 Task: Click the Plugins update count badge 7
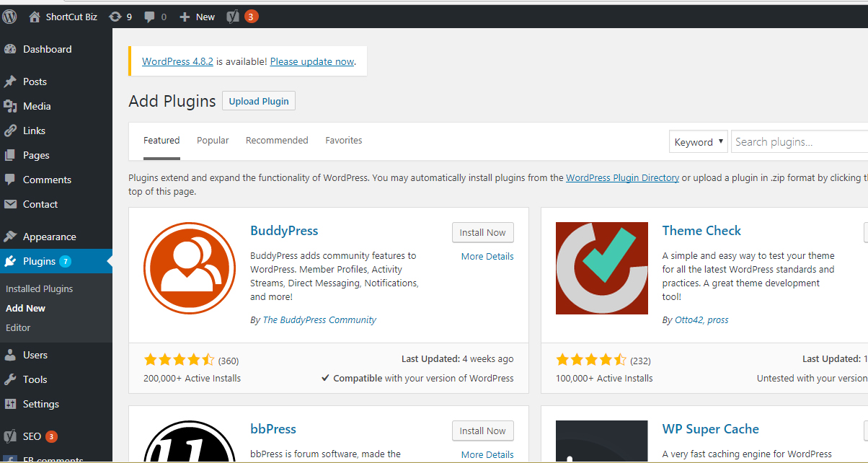pyautogui.click(x=66, y=261)
